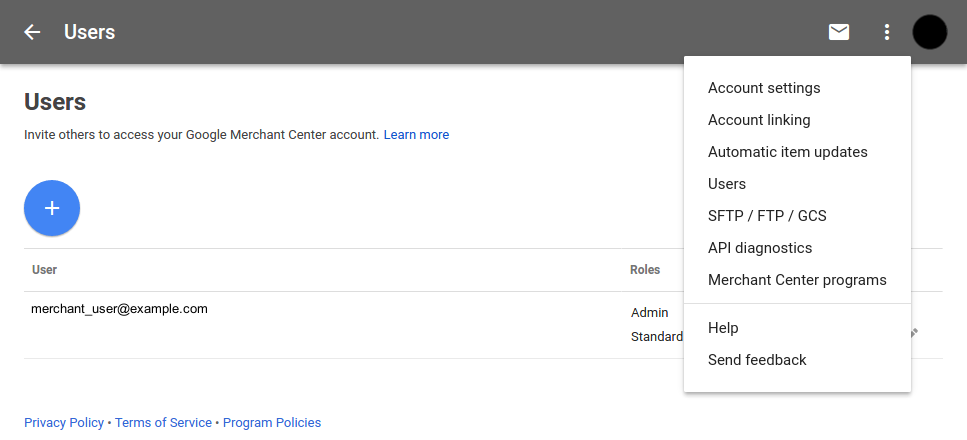Click the three-dot overflow menu icon
This screenshot has height=440, width=967.
(x=887, y=32)
